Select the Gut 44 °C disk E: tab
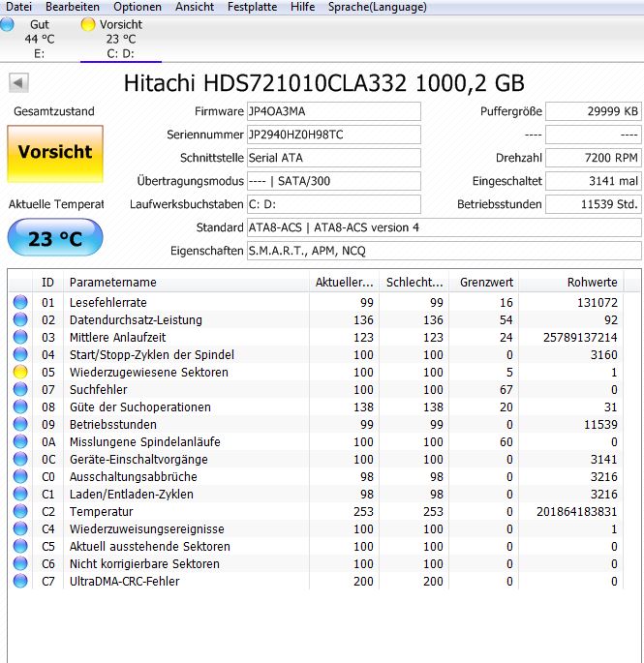The image size is (644, 663). [40, 39]
